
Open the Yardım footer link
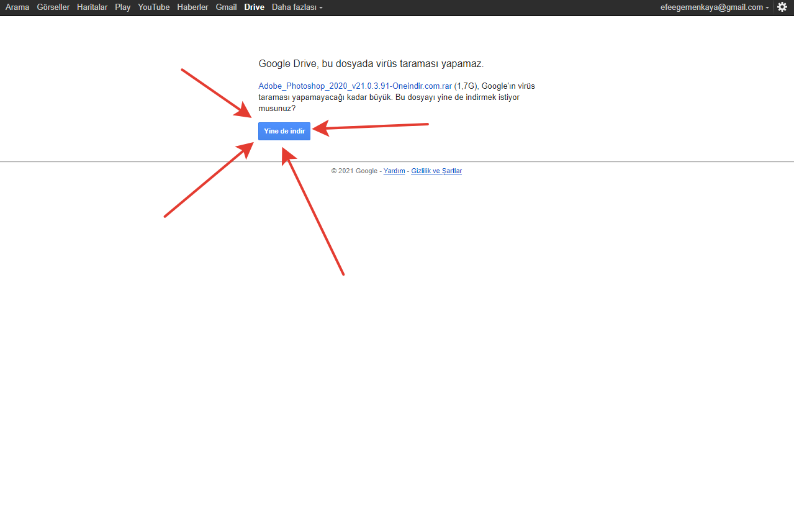[x=394, y=171]
